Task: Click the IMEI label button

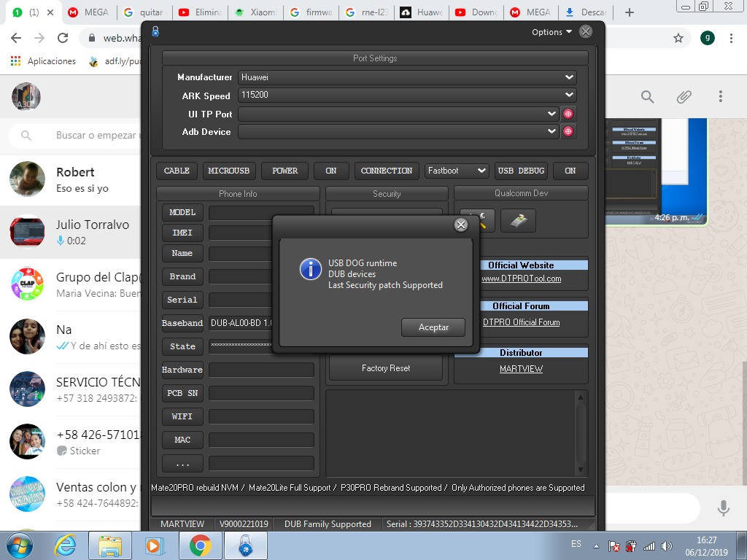Action: (x=182, y=233)
